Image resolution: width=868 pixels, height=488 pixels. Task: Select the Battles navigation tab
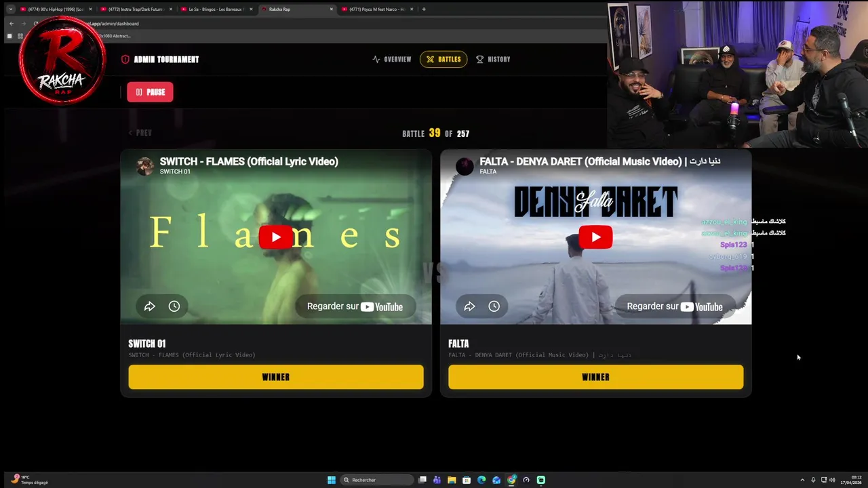[443, 60]
